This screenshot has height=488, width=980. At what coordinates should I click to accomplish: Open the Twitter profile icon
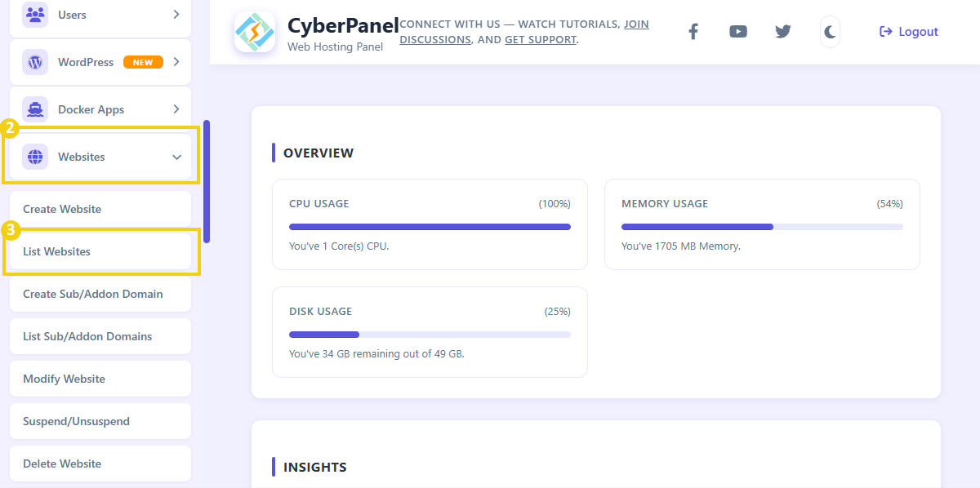point(783,32)
